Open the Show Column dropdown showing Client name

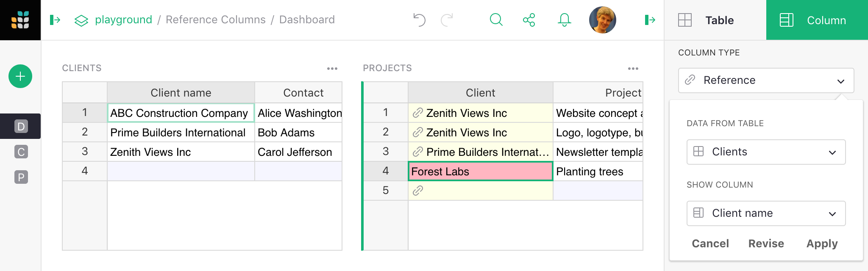tap(765, 213)
